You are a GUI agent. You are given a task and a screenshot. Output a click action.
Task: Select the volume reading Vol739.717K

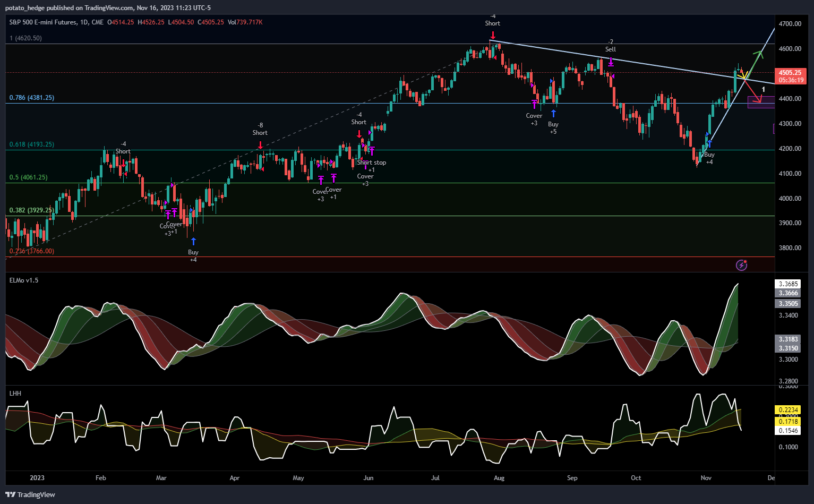click(245, 22)
